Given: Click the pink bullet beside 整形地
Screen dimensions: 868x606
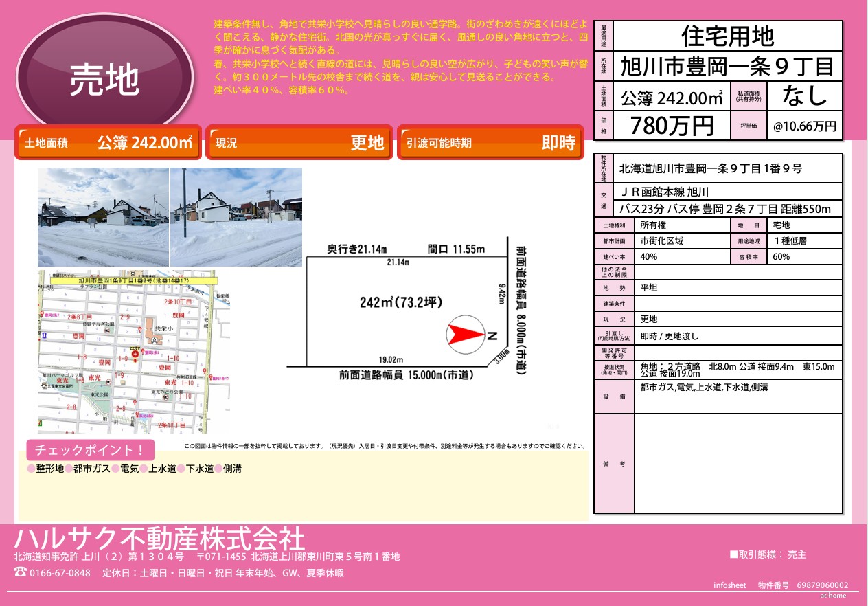Looking at the screenshot, I should 31,469.
